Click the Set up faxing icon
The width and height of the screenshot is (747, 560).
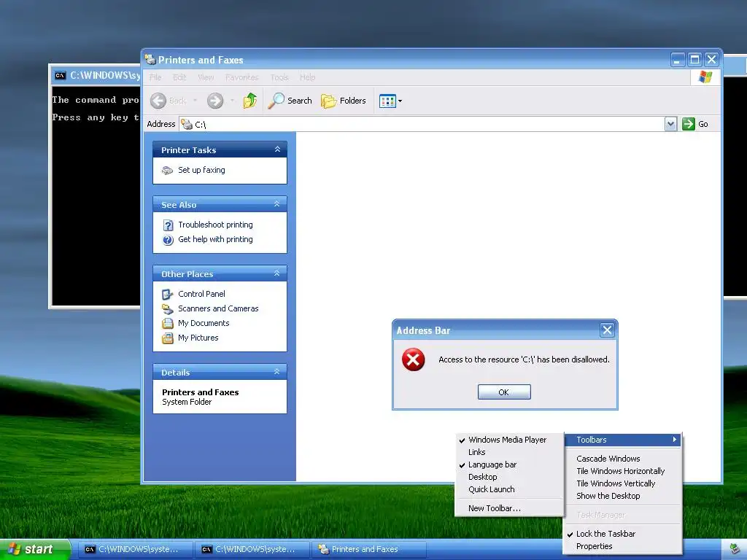tap(167, 171)
